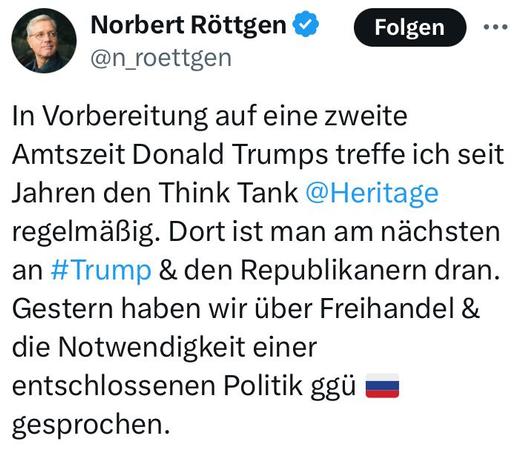The width and height of the screenshot is (512, 450).
Task: Follow the account with Folgen button
Action: pyautogui.click(x=410, y=27)
